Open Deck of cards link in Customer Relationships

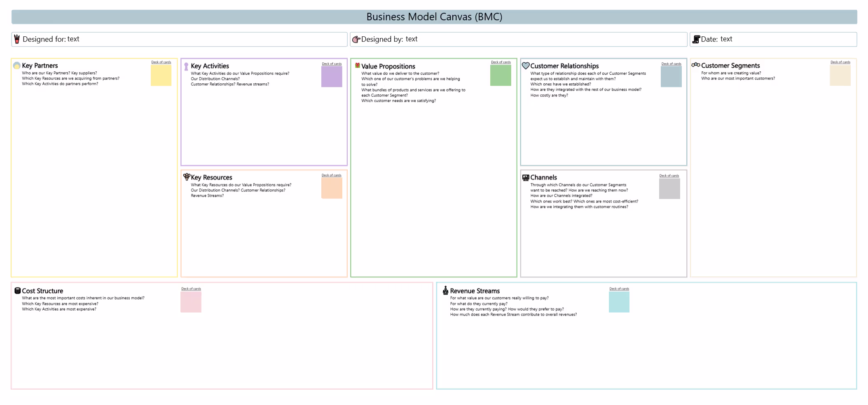pos(671,64)
